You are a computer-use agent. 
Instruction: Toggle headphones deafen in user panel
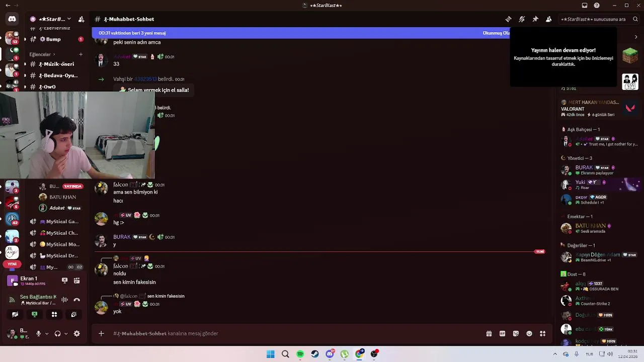pyautogui.click(x=57, y=333)
